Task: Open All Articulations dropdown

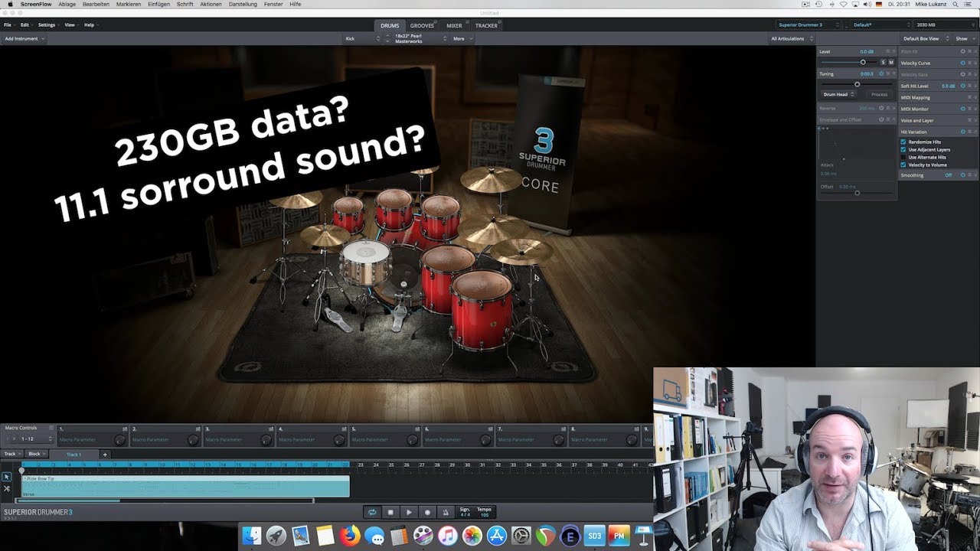Action: tap(791, 38)
